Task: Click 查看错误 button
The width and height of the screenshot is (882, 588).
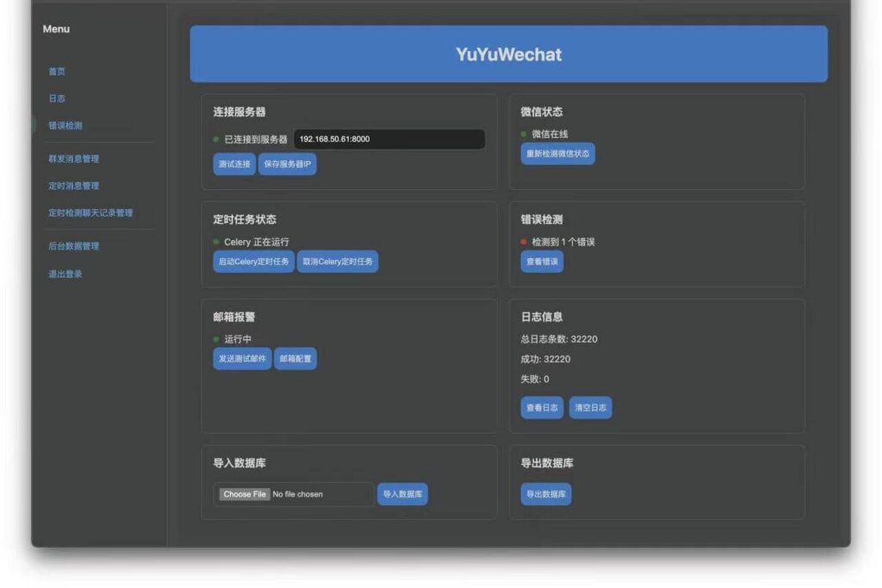Action: [542, 262]
